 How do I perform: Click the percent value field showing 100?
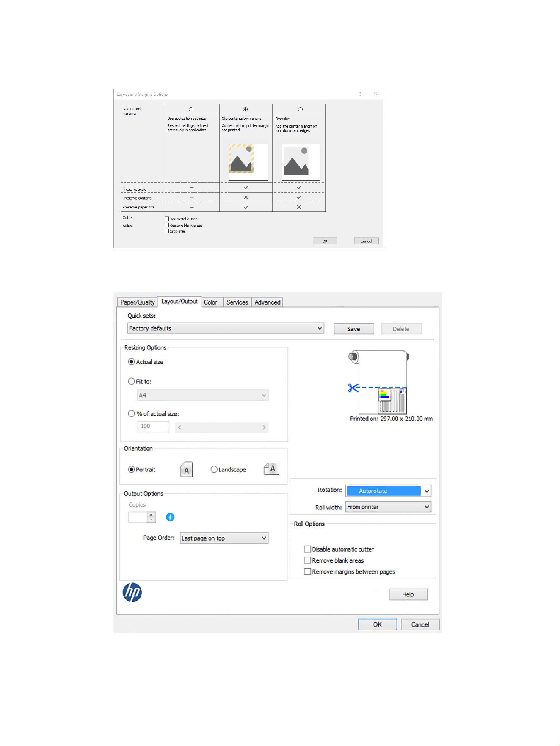click(153, 427)
